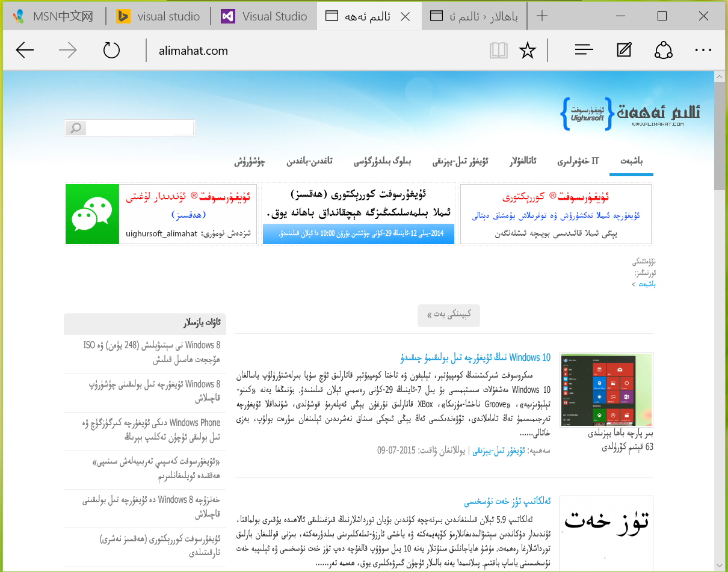Screen dimensions: 728x572
Task: Click ئۇيغۇر تىل-يېزىقى category link under article
Action: click(x=498, y=451)
